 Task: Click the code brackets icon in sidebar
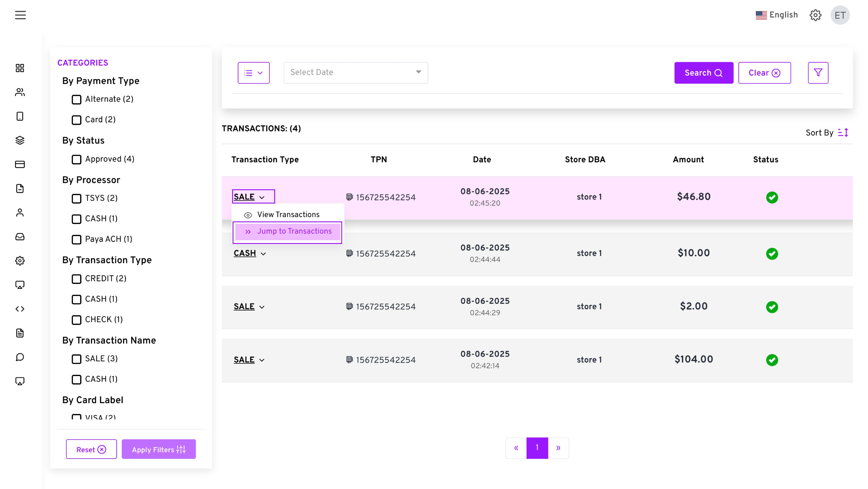(20, 309)
